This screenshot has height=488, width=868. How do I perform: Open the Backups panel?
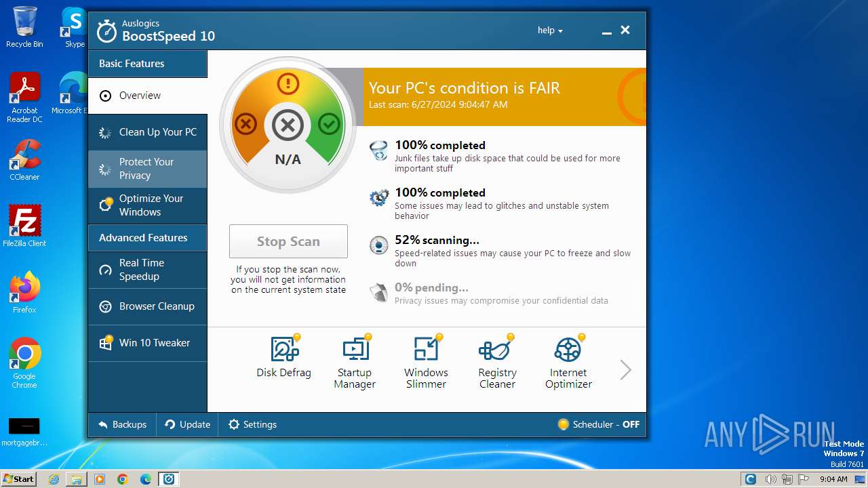[122, 424]
